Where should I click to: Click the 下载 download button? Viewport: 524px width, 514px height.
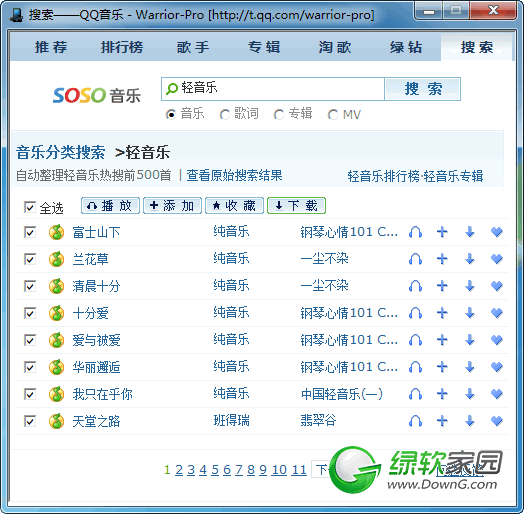(x=296, y=206)
